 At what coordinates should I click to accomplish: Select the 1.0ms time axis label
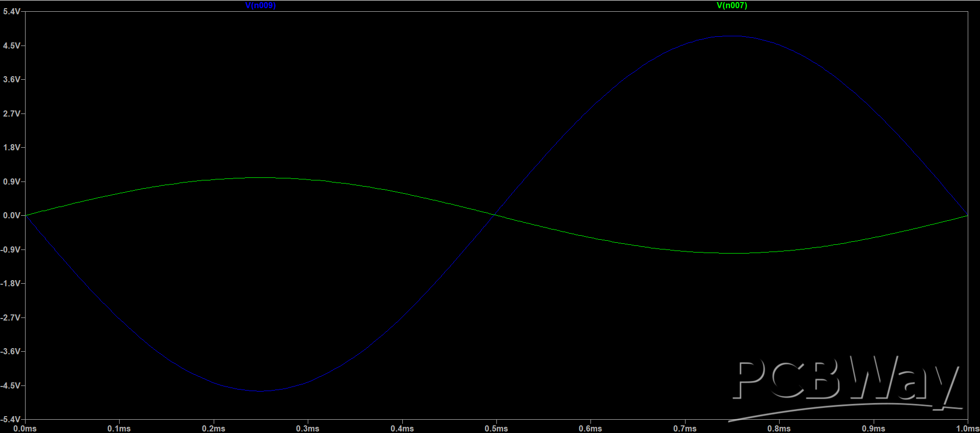pyautogui.click(x=968, y=428)
